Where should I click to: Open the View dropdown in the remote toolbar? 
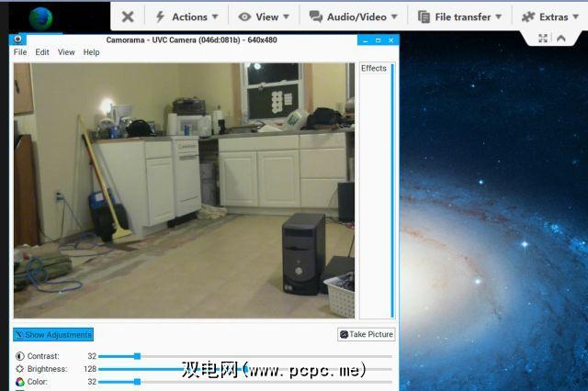[x=264, y=17]
